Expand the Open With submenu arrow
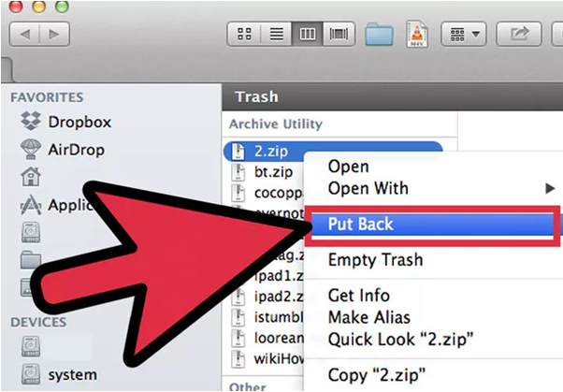This screenshot has height=392, width=563. pos(550,188)
